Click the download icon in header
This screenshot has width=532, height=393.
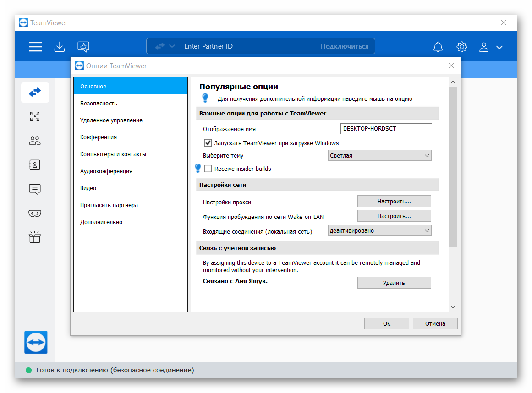point(60,47)
